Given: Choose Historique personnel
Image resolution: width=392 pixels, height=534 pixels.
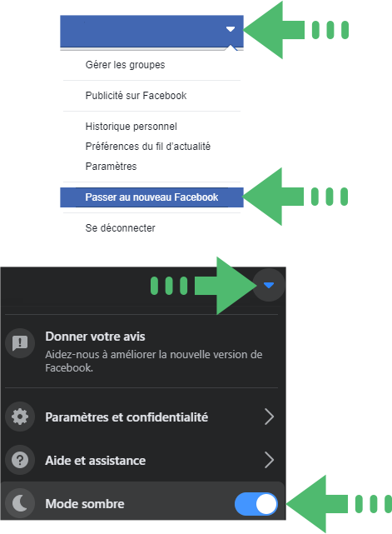Looking at the screenshot, I should tap(131, 127).
